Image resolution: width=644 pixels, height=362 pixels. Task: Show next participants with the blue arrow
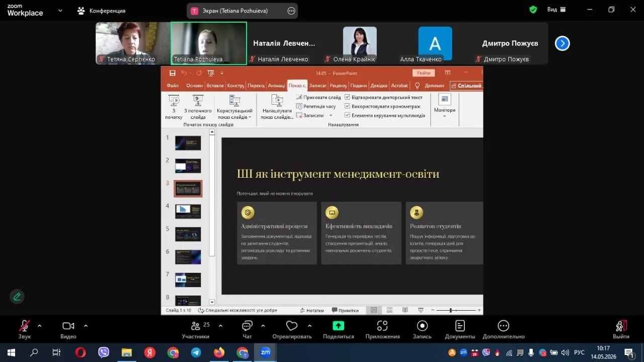(562, 44)
